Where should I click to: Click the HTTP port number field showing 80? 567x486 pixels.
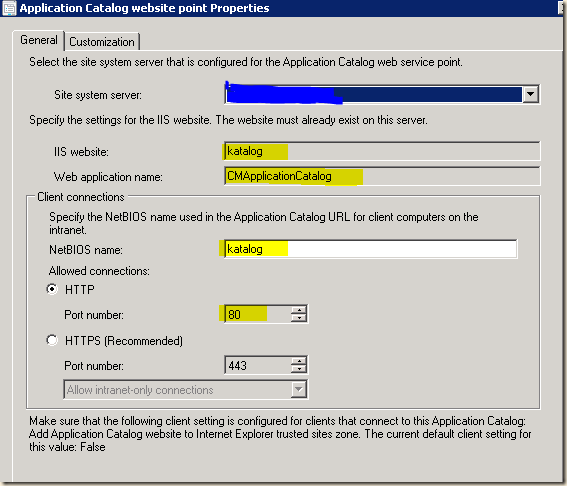(x=258, y=314)
